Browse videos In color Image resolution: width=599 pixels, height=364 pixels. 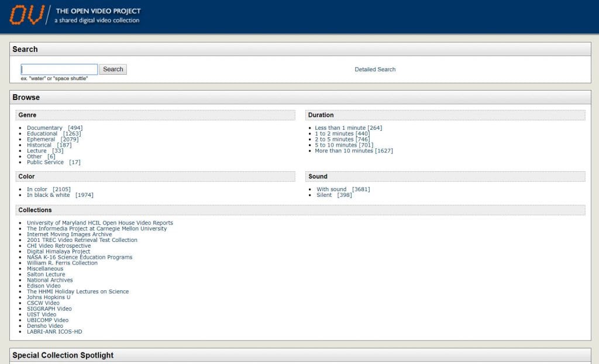[x=37, y=189]
